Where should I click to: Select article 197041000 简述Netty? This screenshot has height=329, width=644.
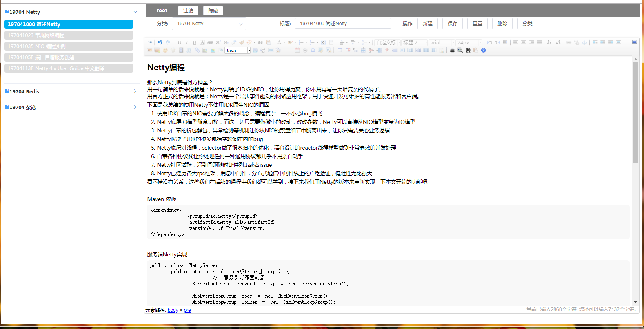tap(69, 24)
